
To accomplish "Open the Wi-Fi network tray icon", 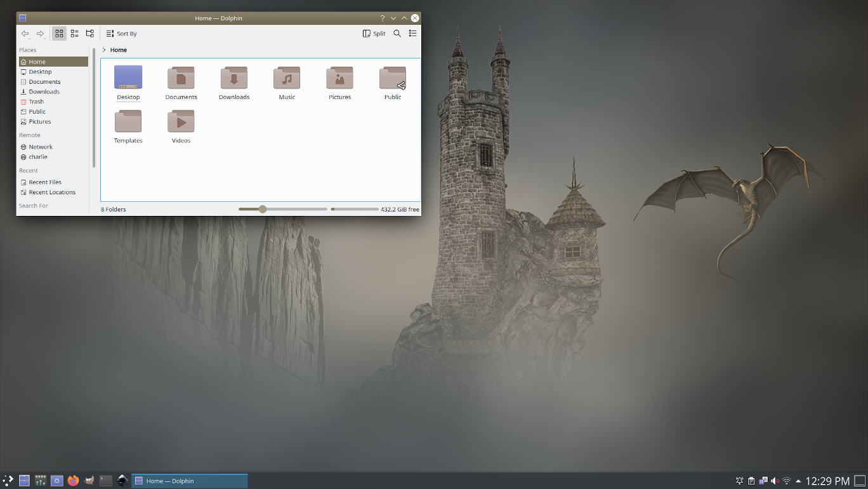I will pos(787,481).
